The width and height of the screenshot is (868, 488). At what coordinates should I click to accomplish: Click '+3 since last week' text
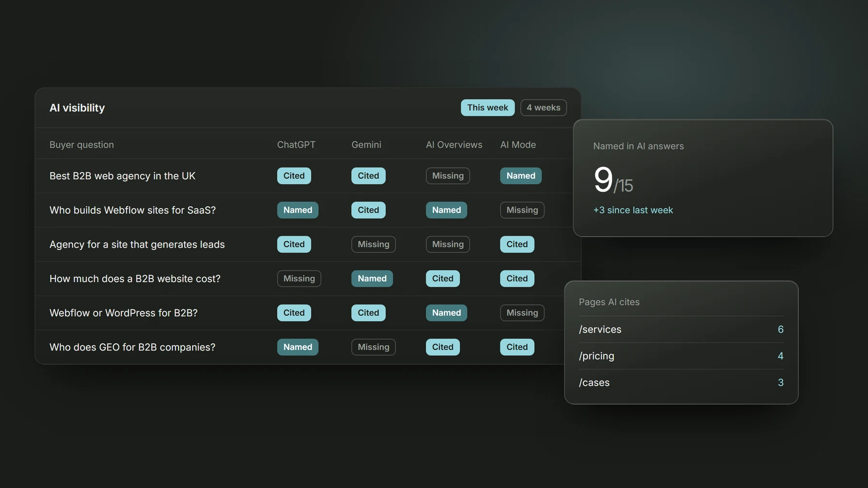[x=633, y=210]
